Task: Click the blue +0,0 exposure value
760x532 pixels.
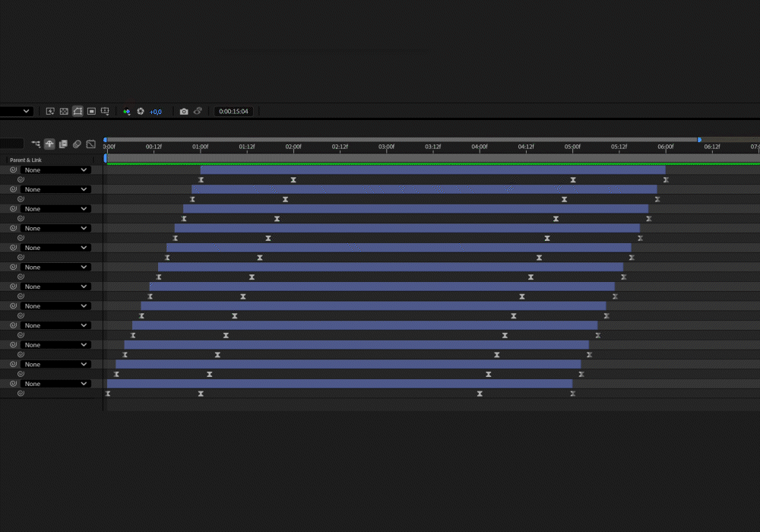Action: (155, 112)
